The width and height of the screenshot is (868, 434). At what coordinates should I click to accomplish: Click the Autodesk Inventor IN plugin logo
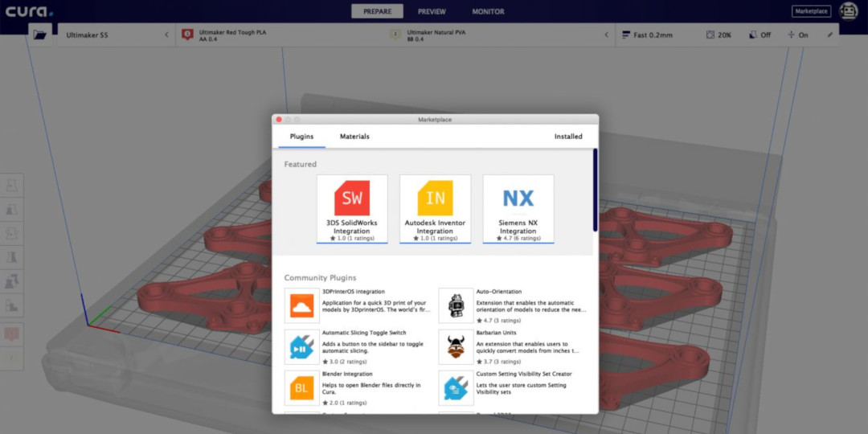coord(435,199)
